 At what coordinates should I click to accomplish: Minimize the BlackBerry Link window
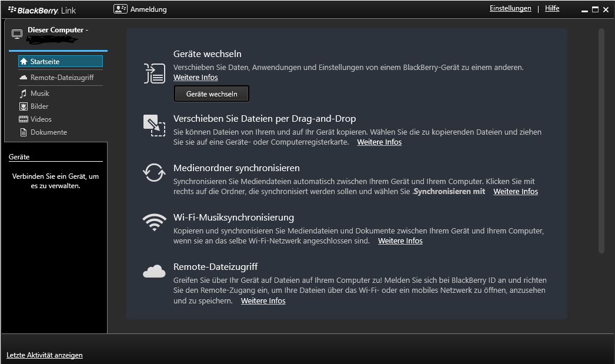[x=584, y=10]
